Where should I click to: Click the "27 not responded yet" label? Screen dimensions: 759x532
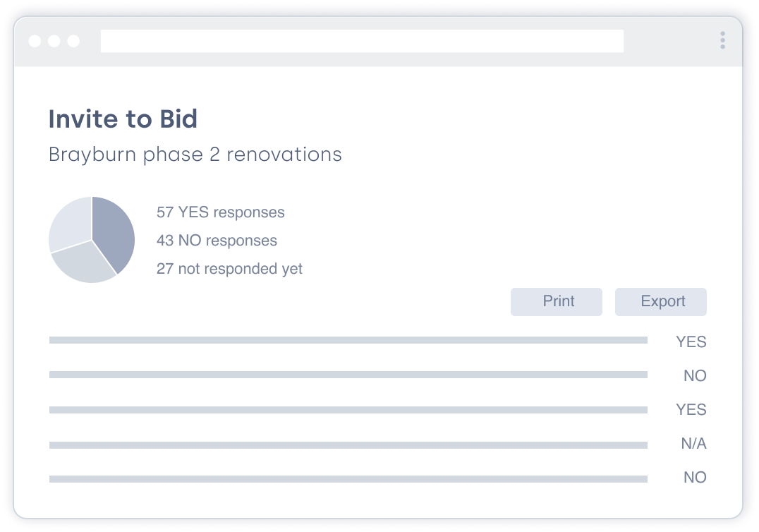pyautogui.click(x=229, y=269)
